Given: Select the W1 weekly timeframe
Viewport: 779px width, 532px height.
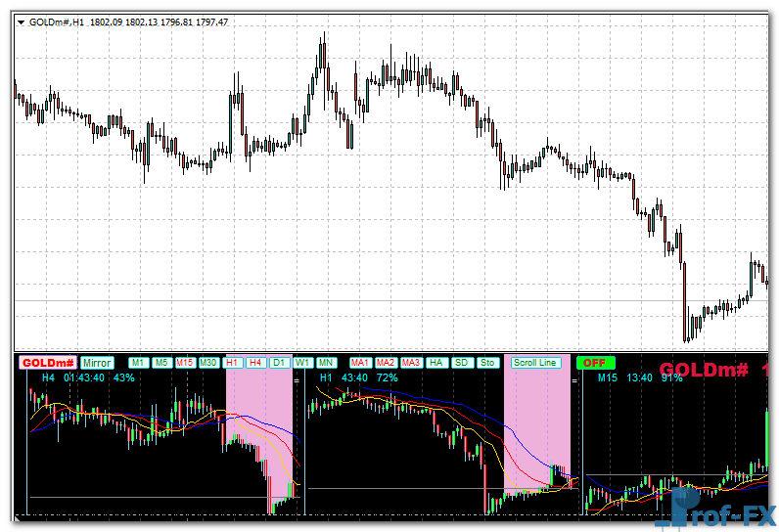Looking at the screenshot, I should 302,363.
